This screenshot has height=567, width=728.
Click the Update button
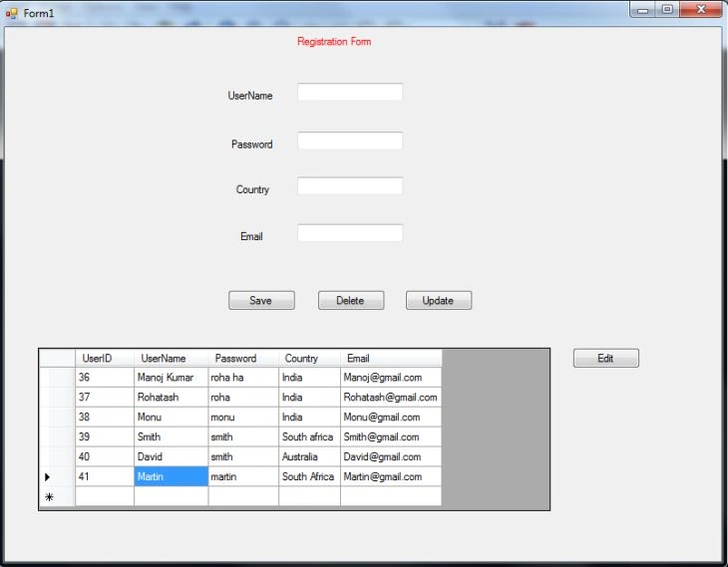coord(439,300)
